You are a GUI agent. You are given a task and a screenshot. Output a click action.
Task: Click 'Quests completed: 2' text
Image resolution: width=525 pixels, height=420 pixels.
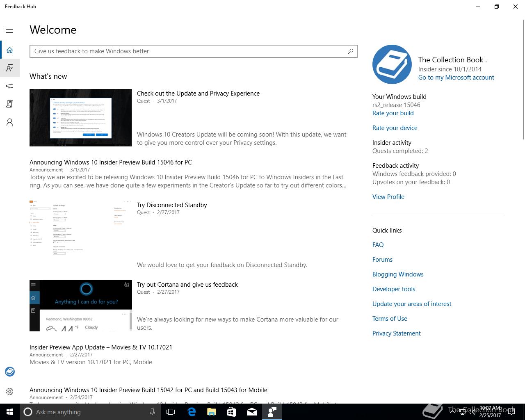400,151
